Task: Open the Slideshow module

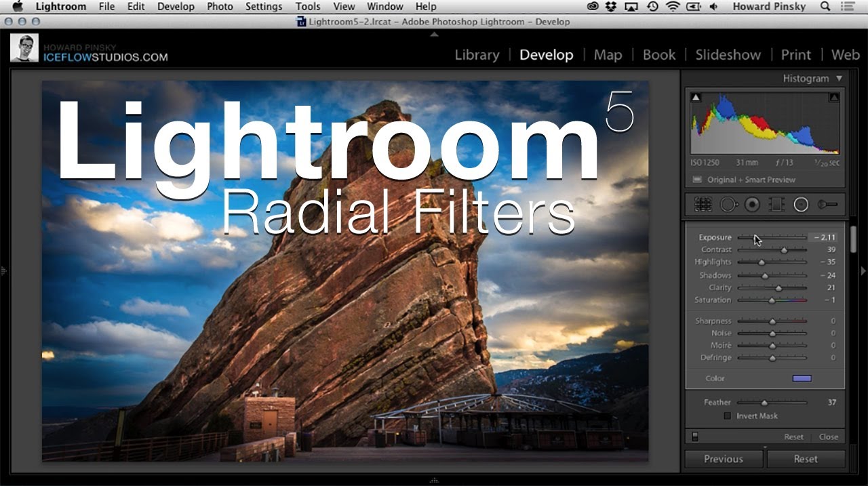Action: coord(728,55)
